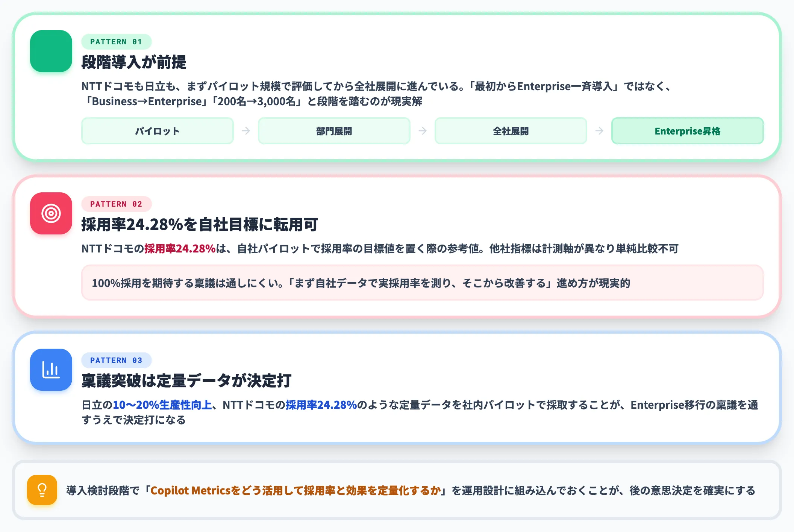Click the red target icon for Pattern 02

pos(51,213)
